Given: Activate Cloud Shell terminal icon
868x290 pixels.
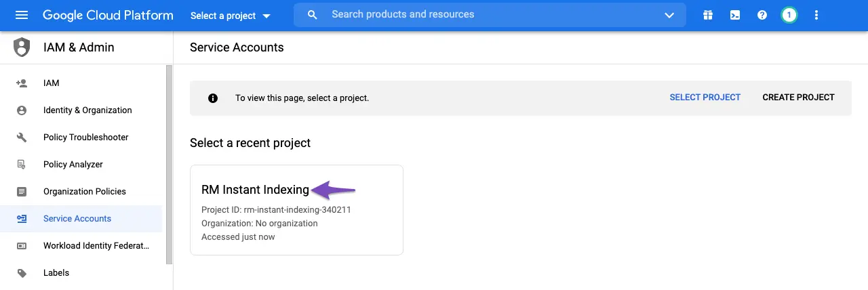Looking at the screenshot, I should [x=735, y=15].
